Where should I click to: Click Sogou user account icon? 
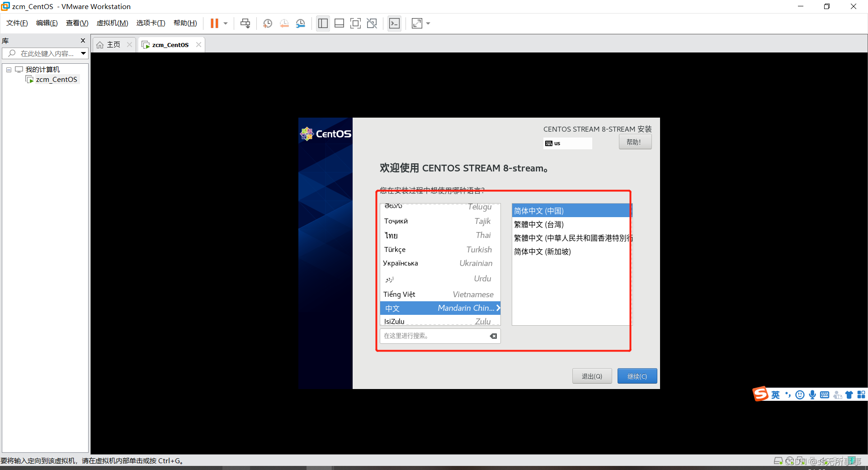click(x=837, y=395)
